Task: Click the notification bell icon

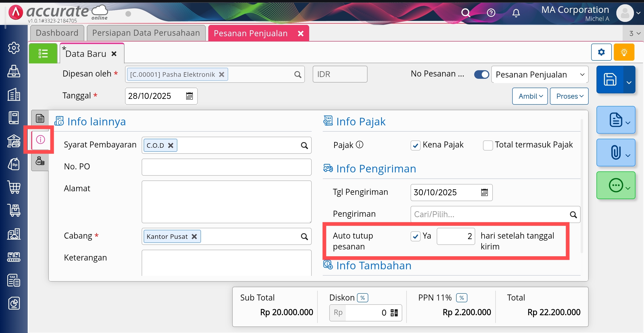Action: coord(516,13)
